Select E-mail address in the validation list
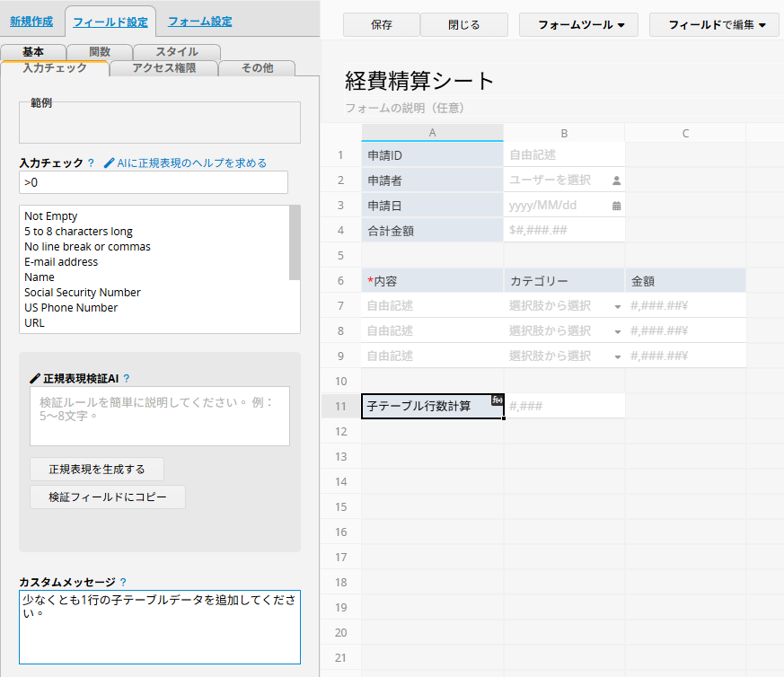The width and height of the screenshot is (784, 677). point(61,262)
